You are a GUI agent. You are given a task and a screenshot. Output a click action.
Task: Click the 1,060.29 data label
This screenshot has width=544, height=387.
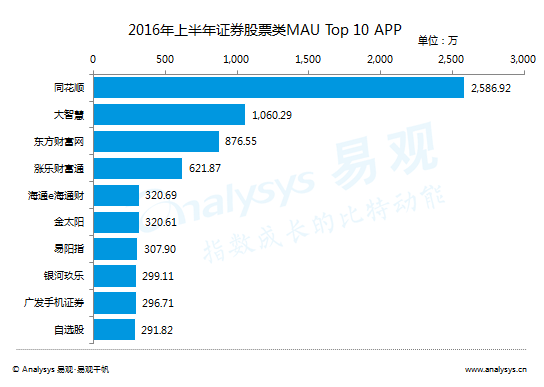click(x=272, y=115)
